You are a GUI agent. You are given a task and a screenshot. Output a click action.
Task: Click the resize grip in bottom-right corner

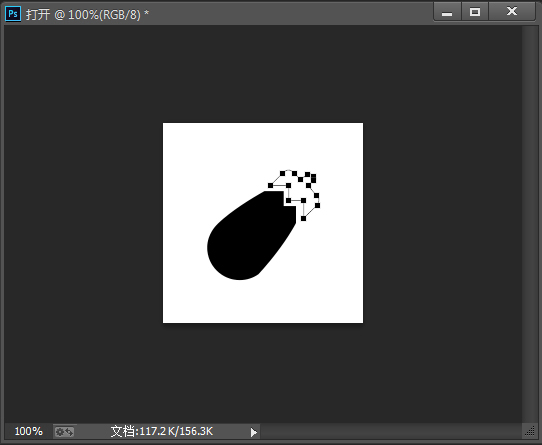[x=530, y=432]
